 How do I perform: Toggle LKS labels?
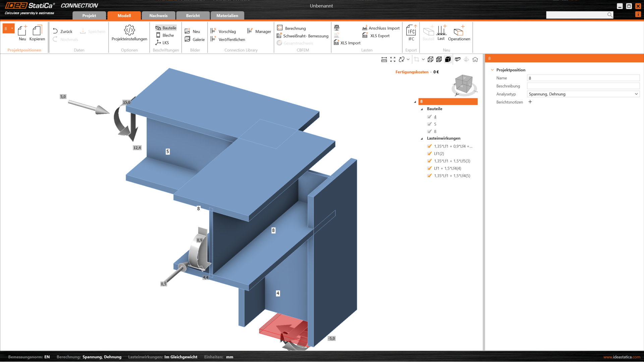pos(162,43)
